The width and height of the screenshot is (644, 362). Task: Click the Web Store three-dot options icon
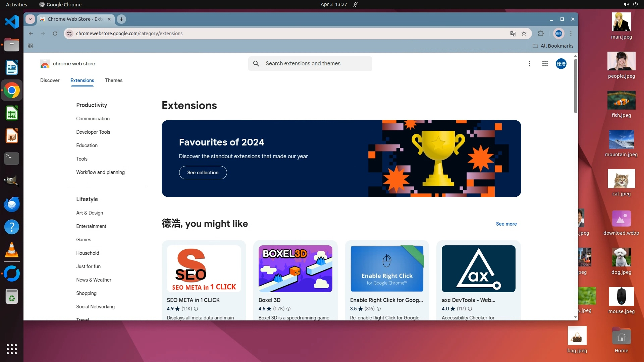[x=529, y=64]
